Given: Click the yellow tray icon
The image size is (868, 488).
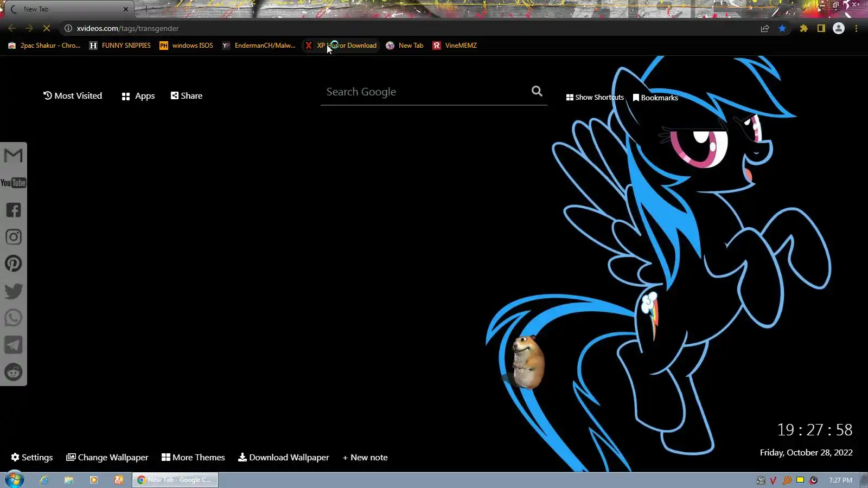Looking at the screenshot, I should pyautogui.click(x=800, y=480).
